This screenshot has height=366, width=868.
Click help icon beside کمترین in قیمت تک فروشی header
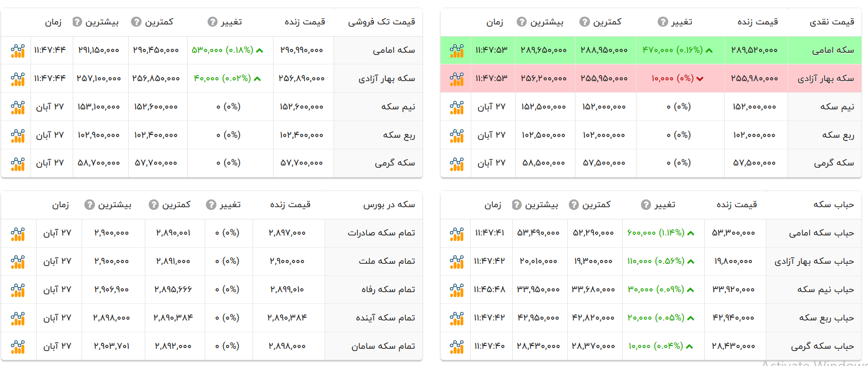pos(136,22)
